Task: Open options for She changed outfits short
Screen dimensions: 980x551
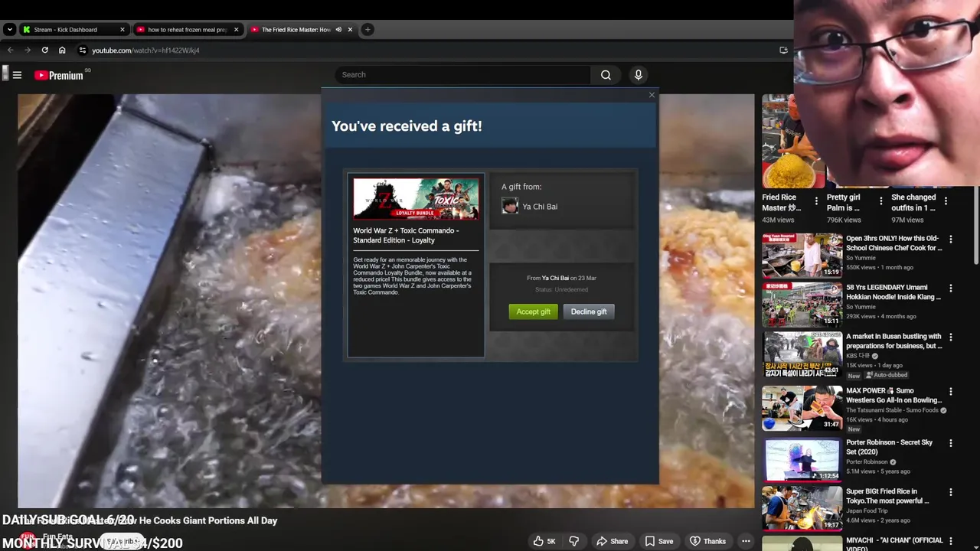Action: [x=946, y=201]
